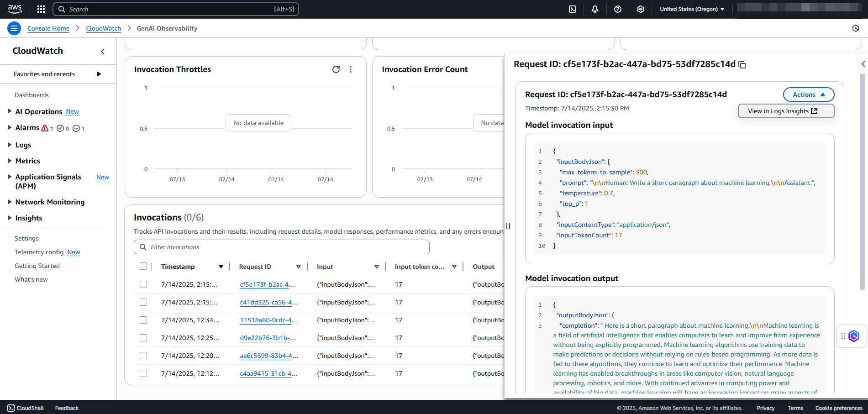This screenshot has width=868, height=414.
Task: Open the AWS services grid menu
Action: click(x=41, y=9)
